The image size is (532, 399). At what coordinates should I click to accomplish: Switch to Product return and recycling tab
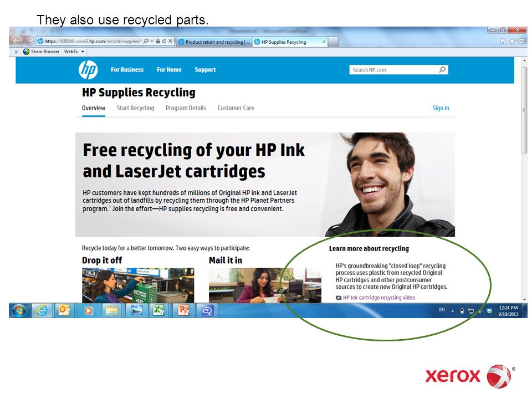pos(214,42)
